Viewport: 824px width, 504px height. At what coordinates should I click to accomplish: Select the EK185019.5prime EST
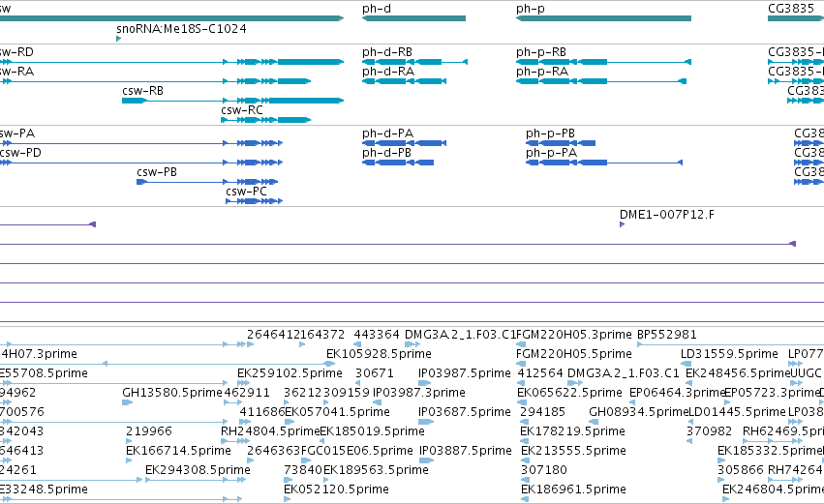[372, 431]
